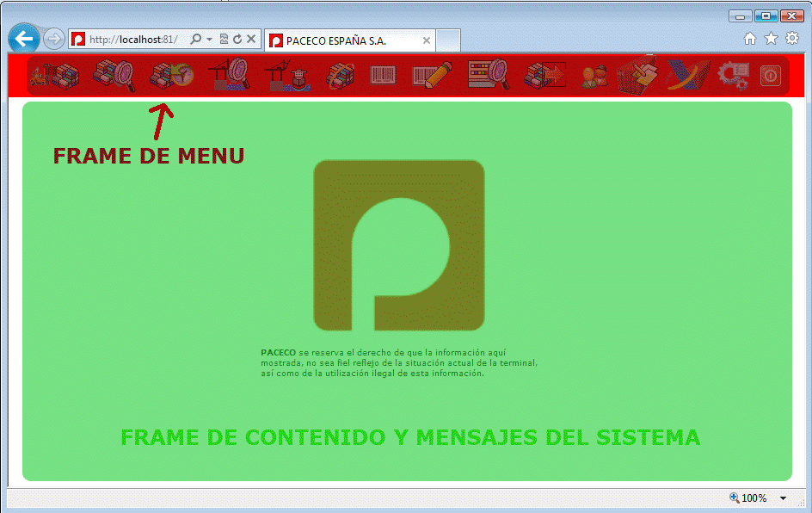Click the browser forward arrow
812x513 pixels.
pos(53,39)
